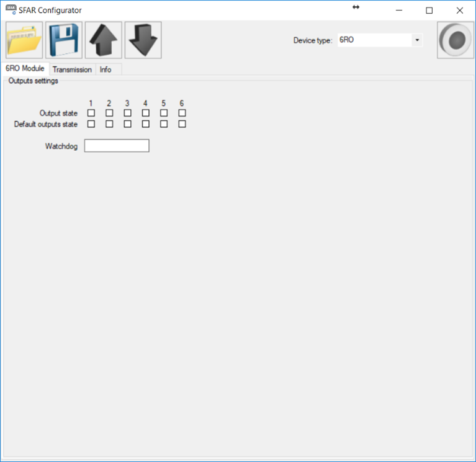Maximize the SFAR Configurator window
Screen dimensions: 476x462
(429, 10)
